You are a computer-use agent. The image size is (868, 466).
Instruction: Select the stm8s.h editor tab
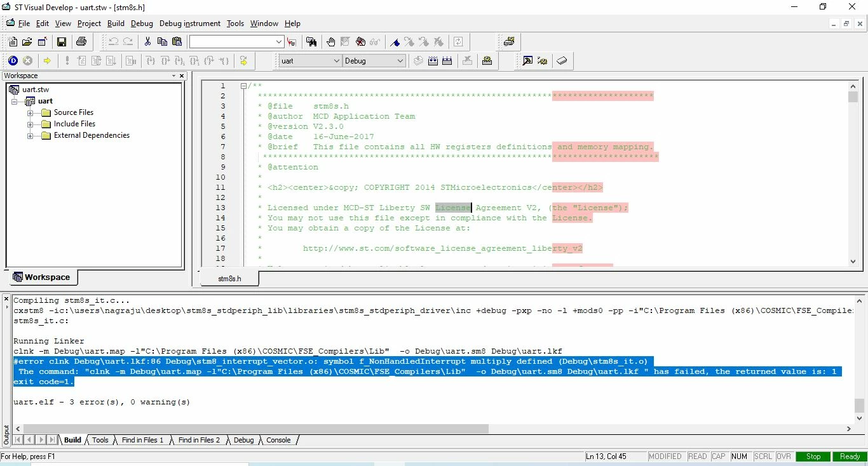pos(229,279)
